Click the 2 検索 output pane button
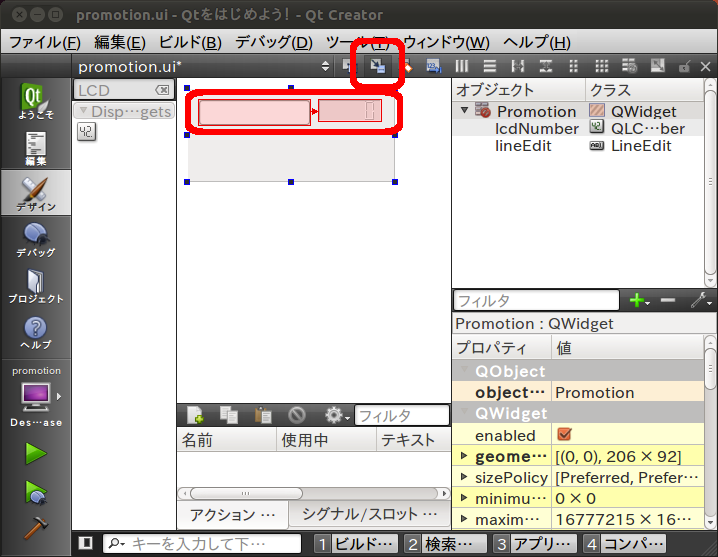 (444, 543)
